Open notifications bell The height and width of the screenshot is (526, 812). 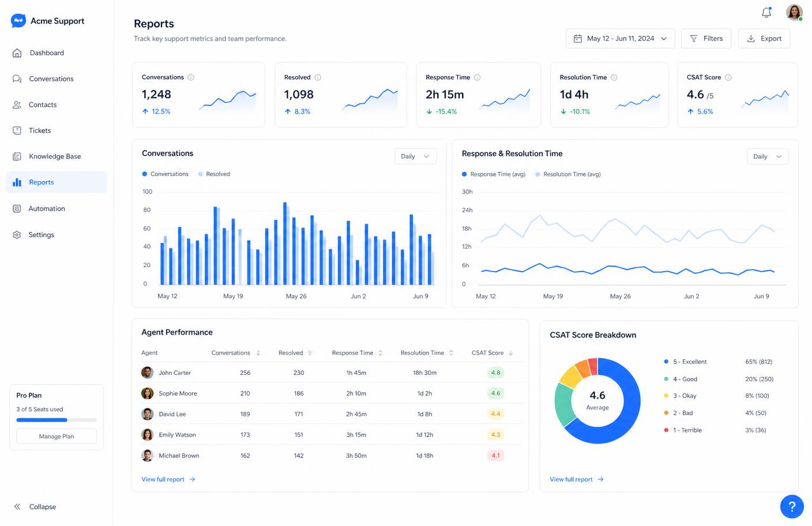[x=766, y=13]
